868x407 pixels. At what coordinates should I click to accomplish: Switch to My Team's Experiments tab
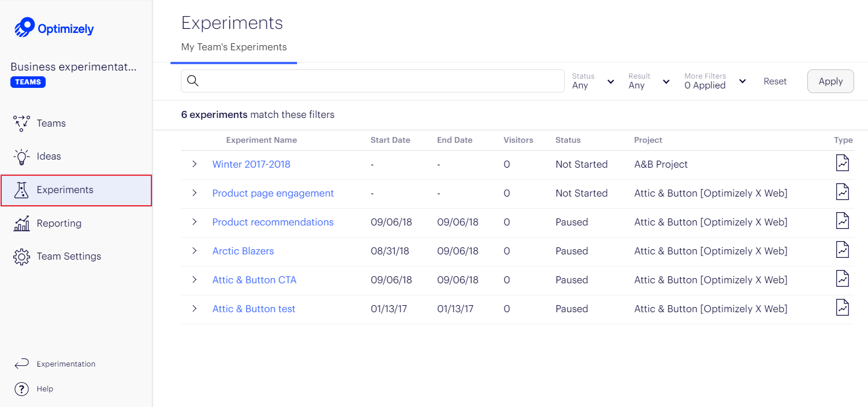pyautogui.click(x=234, y=47)
